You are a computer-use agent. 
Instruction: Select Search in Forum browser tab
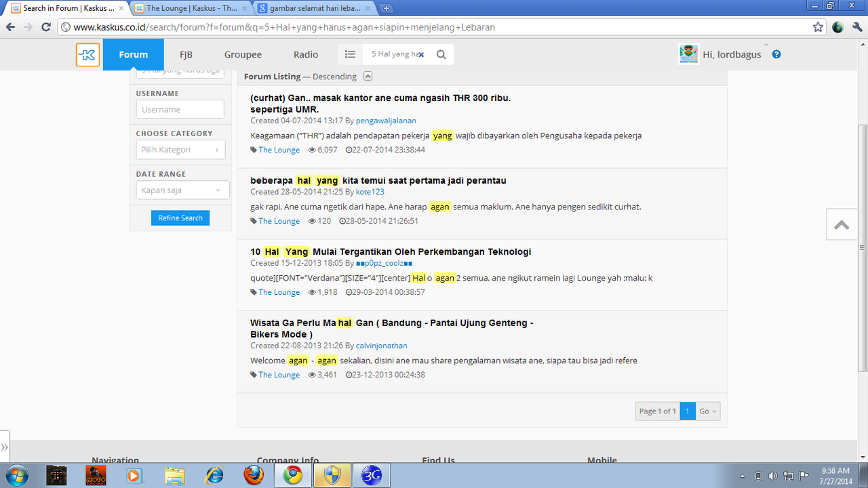coord(67,8)
